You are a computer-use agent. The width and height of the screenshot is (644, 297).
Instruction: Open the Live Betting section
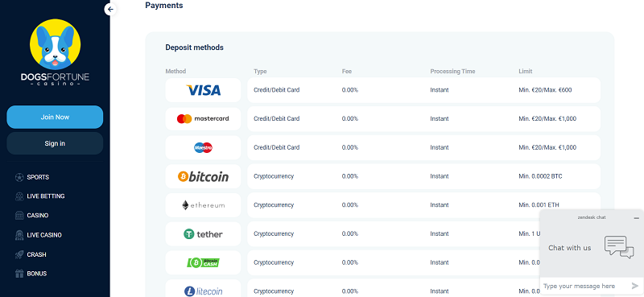(x=46, y=196)
